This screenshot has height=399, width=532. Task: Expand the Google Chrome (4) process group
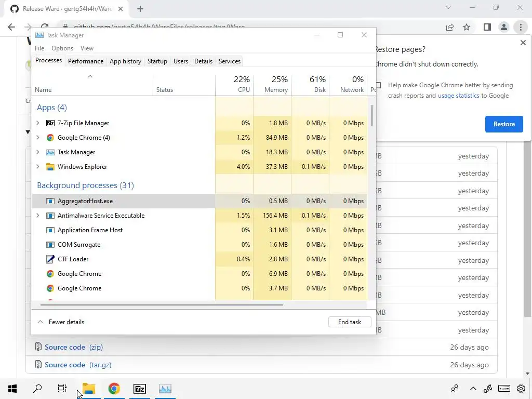coord(37,138)
